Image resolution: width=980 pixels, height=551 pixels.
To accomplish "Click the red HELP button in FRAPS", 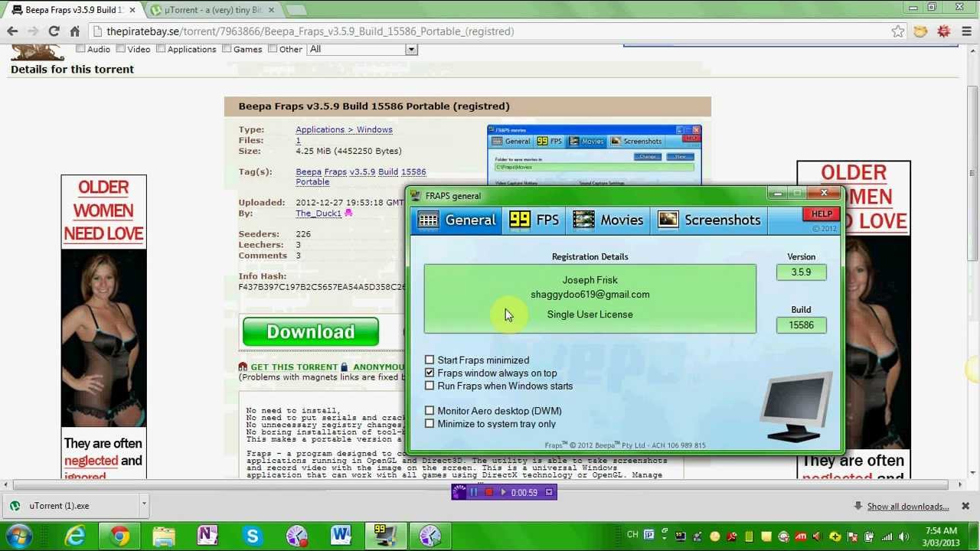I will (x=822, y=214).
